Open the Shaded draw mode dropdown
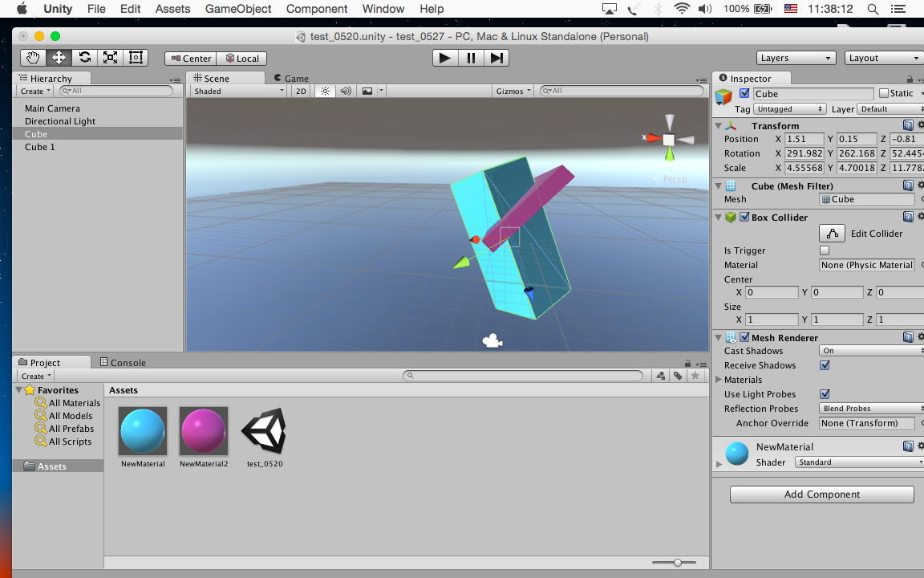The image size is (924, 578). click(238, 92)
